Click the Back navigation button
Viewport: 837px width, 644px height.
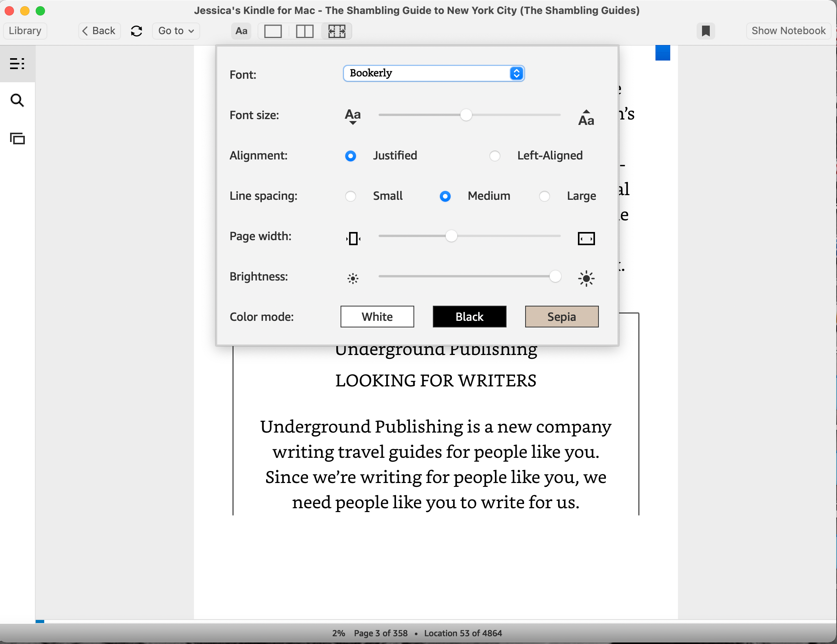[x=97, y=30]
